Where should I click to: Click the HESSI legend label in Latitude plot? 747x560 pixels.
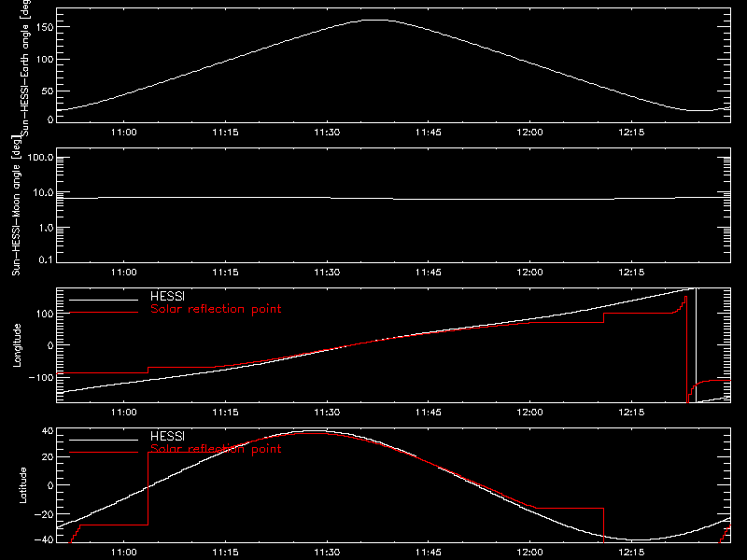[x=167, y=436]
